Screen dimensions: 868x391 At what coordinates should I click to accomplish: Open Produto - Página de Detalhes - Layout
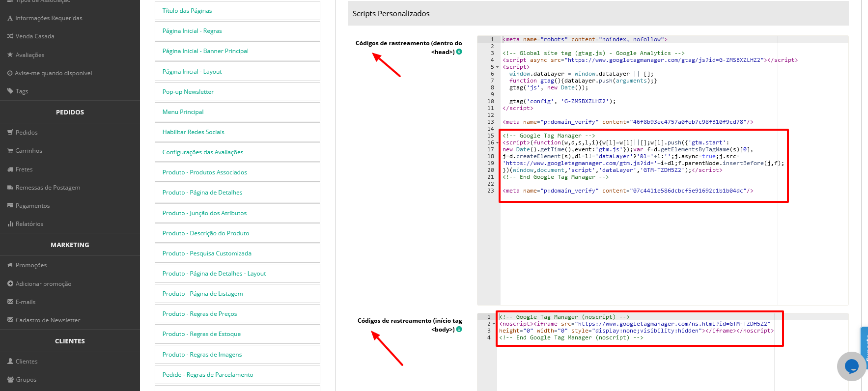pyautogui.click(x=237, y=274)
